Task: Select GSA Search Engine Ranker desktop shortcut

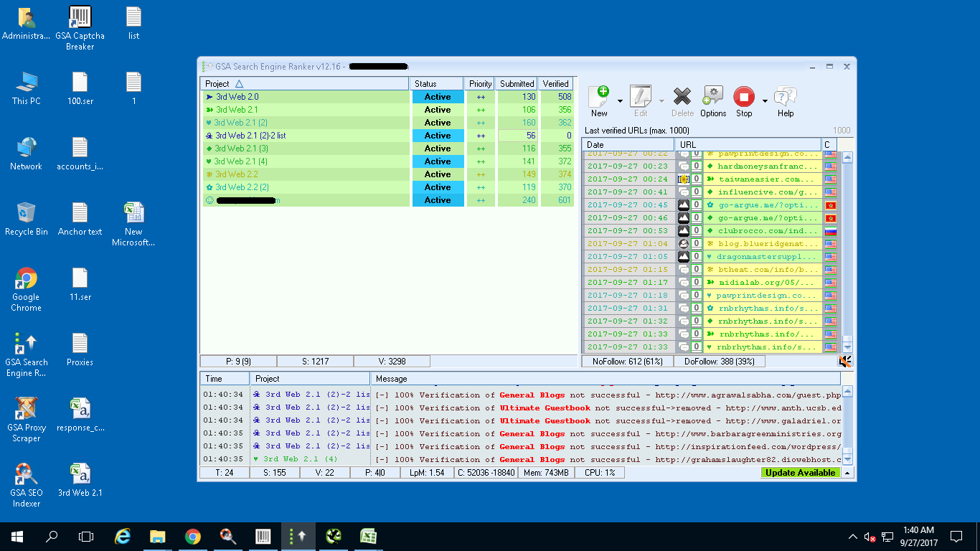Action: pyautogui.click(x=27, y=354)
